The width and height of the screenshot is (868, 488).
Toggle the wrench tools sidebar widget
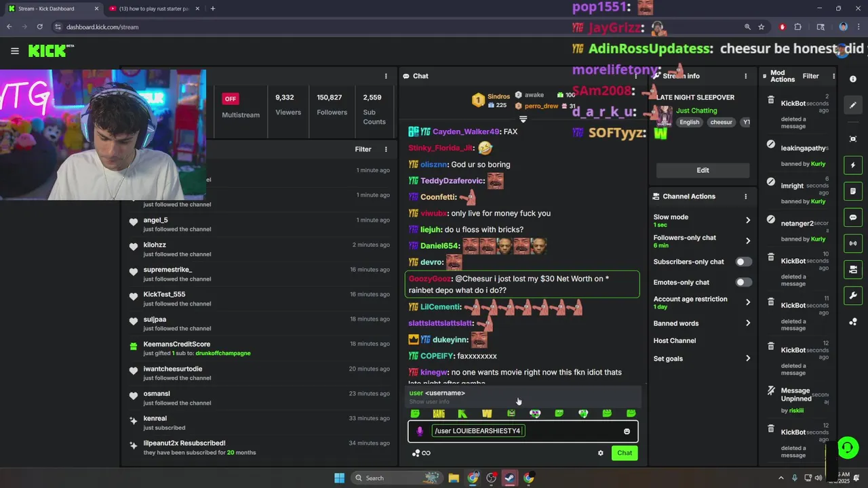853,296
